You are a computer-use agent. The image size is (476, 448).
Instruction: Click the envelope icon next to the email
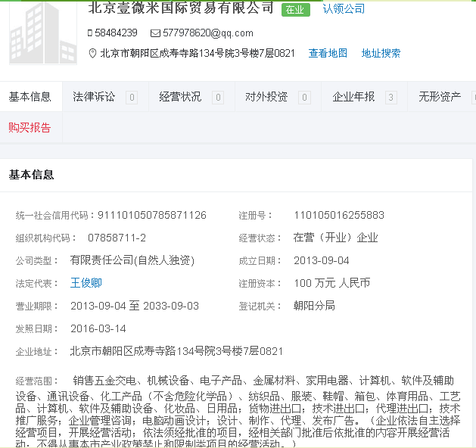point(155,33)
